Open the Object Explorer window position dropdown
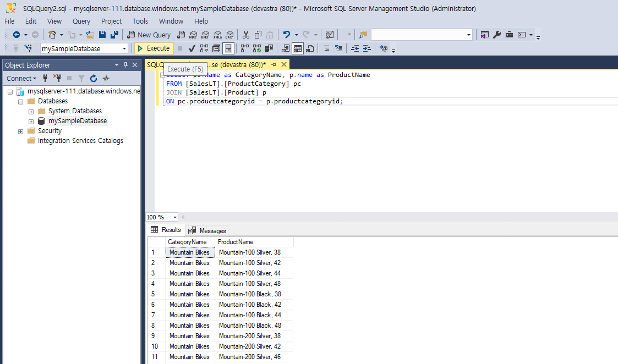The width and height of the screenshot is (618, 364). pos(117,65)
